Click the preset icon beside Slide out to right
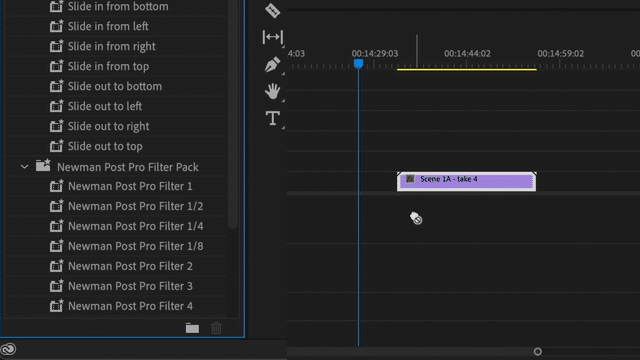The height and width of the screenshot is (360, 640). pos(56,126)
